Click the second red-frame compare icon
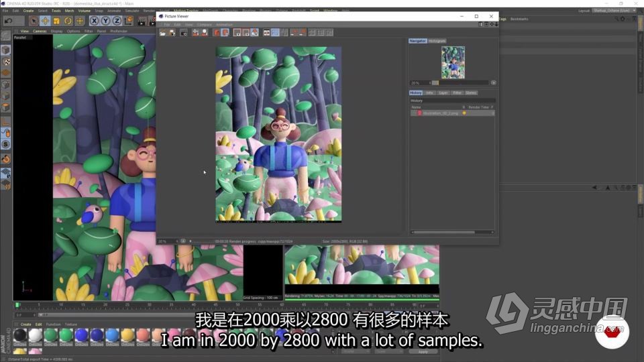The width and height of the screenshot is (644, 362). [x=246, y=32]
